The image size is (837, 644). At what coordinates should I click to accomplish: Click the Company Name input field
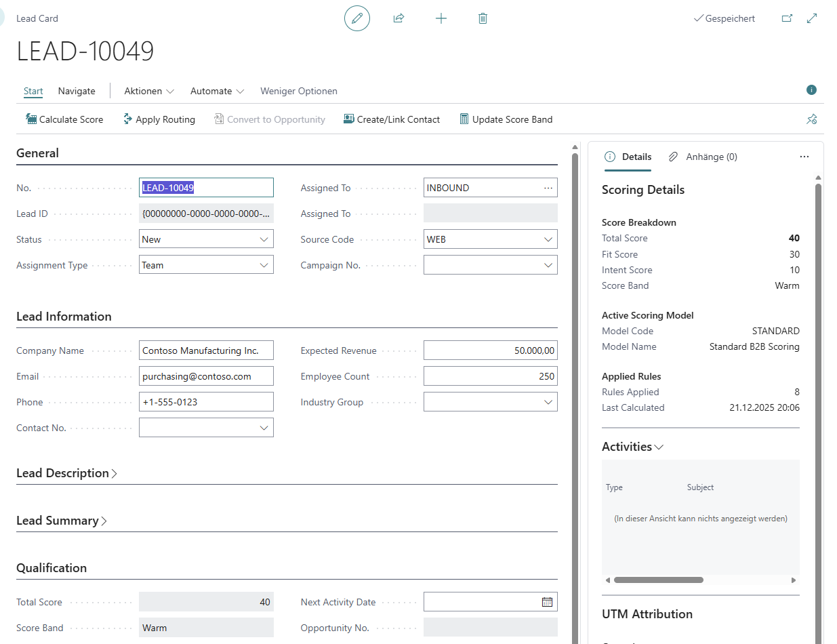click(x=206, y=350)
